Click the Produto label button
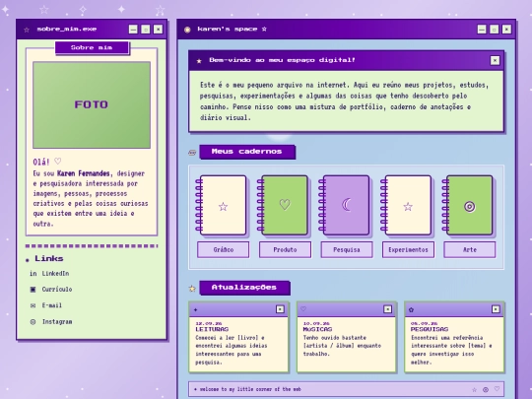This screenshot has height=399, width=532. point(285,249)
